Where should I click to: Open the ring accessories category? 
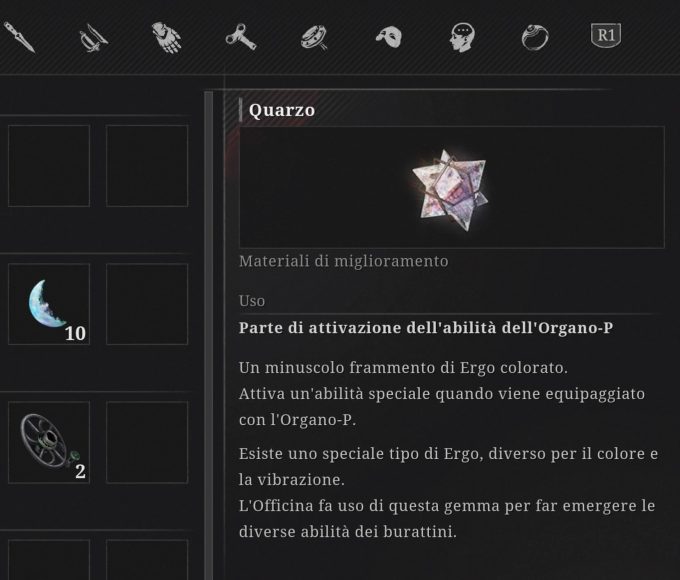point(535,38)
